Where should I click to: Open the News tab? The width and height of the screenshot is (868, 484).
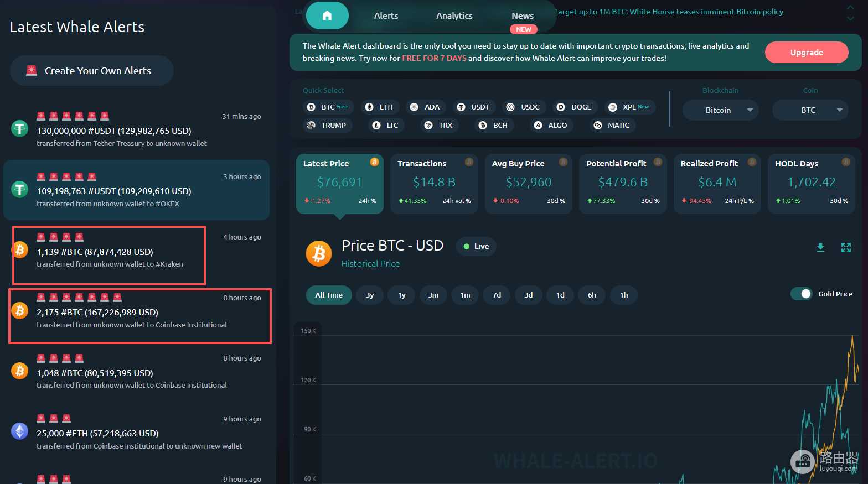click(523, 15)
